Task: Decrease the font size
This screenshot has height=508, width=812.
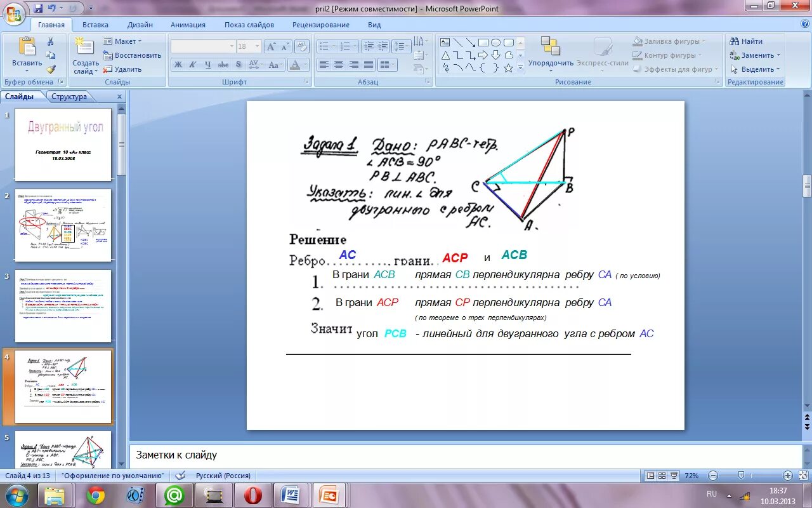Action: coord(285,46)
